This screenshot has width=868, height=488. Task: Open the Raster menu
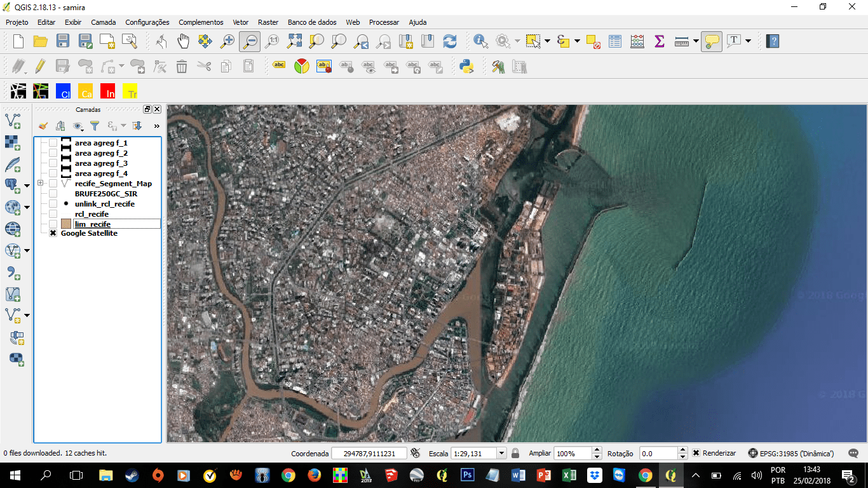click(x=268, y=22)
